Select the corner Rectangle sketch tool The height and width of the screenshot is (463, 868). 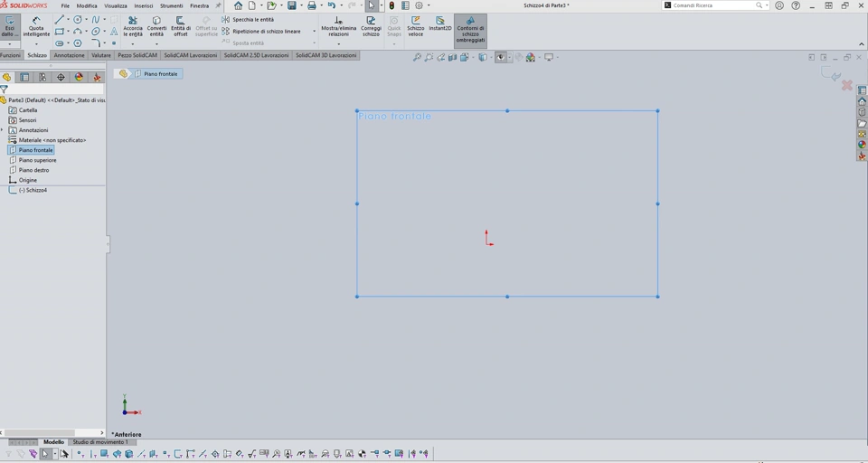pyautogui.click(x=60, y=32)
